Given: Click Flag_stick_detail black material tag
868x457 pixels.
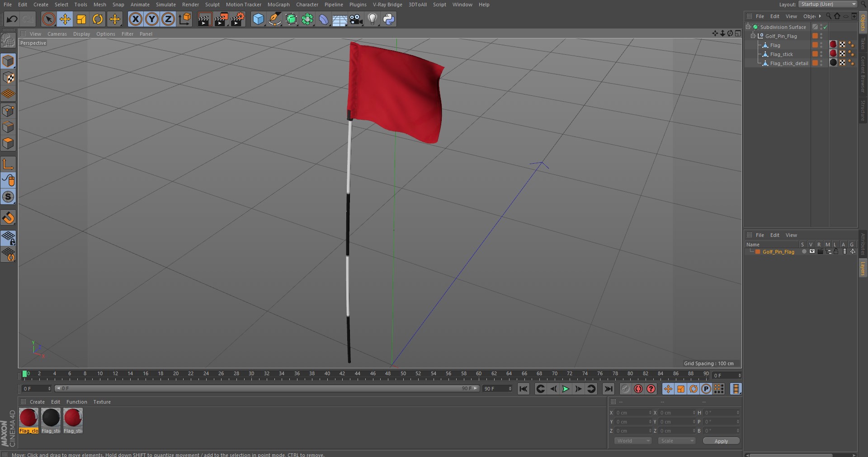Looking at the screenshot, I should click(x=833, y=62).
